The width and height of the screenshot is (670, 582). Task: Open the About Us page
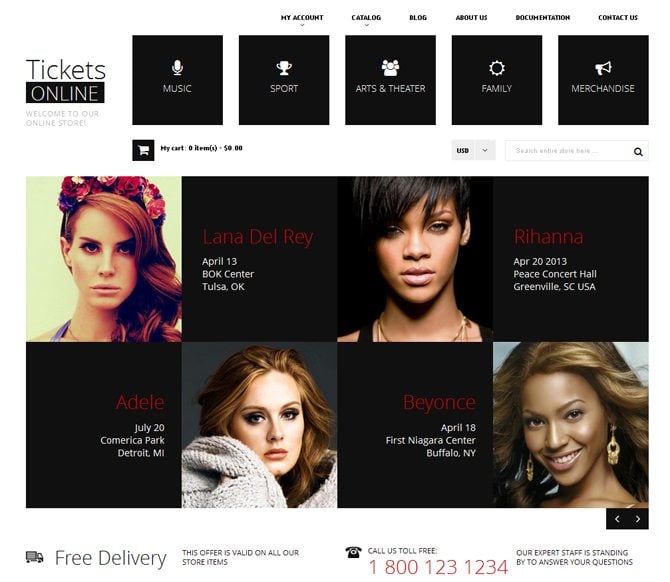(471, 18)
